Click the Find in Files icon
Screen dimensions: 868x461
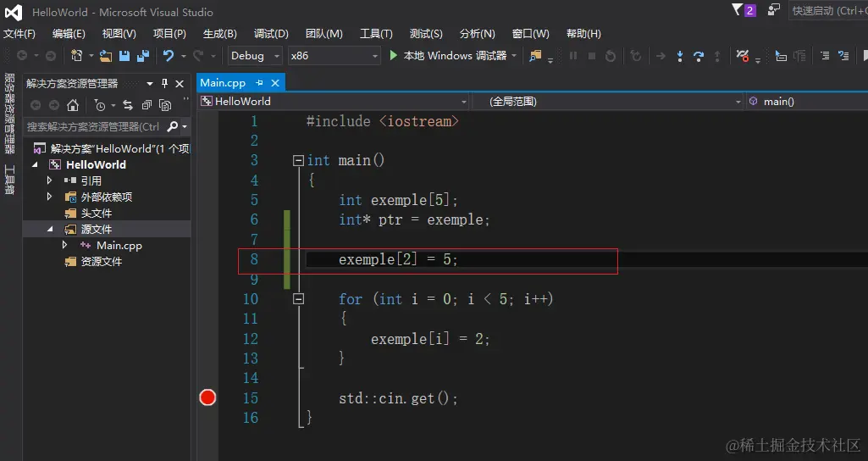[x=535, y=55]
